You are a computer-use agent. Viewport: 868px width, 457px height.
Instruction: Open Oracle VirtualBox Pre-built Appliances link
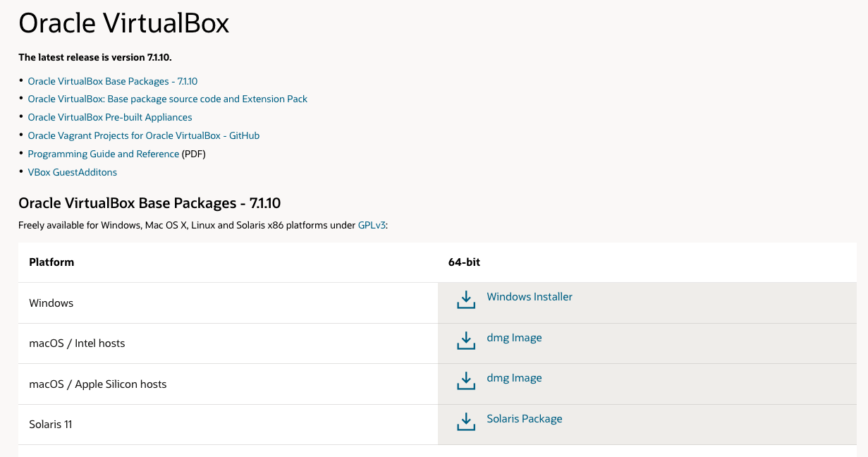click(110, 117)
